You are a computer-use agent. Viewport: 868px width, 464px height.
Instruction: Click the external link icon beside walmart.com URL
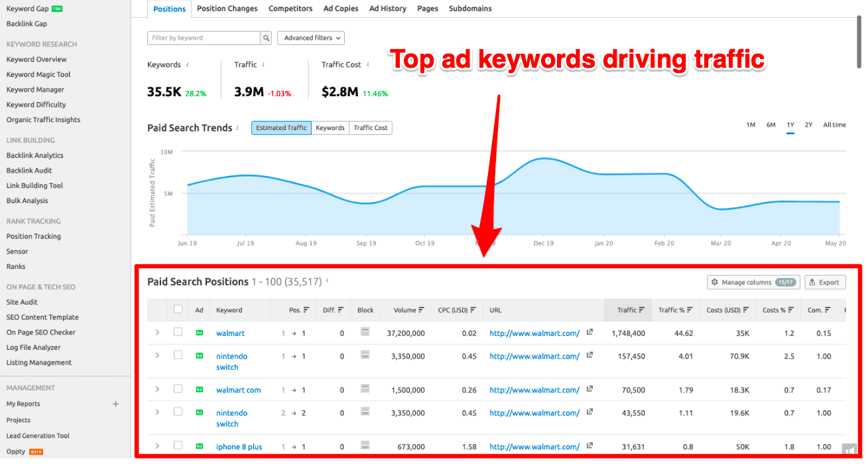point(589,333)
